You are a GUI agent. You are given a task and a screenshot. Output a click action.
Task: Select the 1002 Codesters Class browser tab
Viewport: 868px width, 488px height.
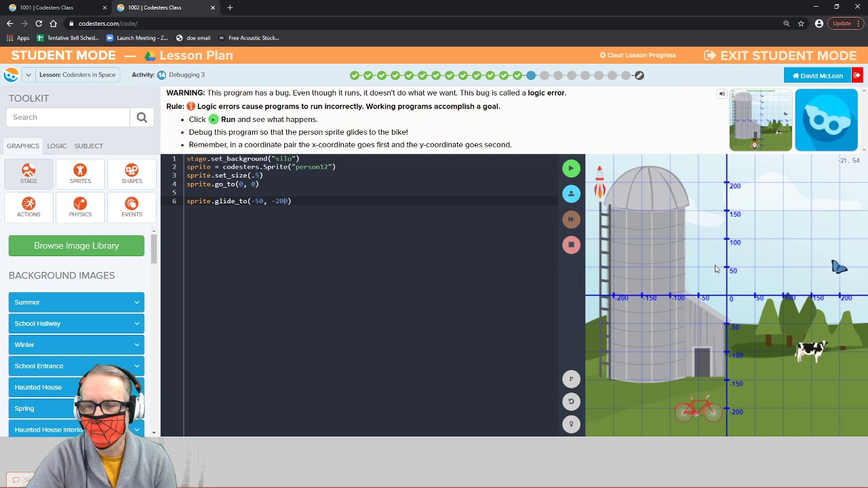coord(165,7)
